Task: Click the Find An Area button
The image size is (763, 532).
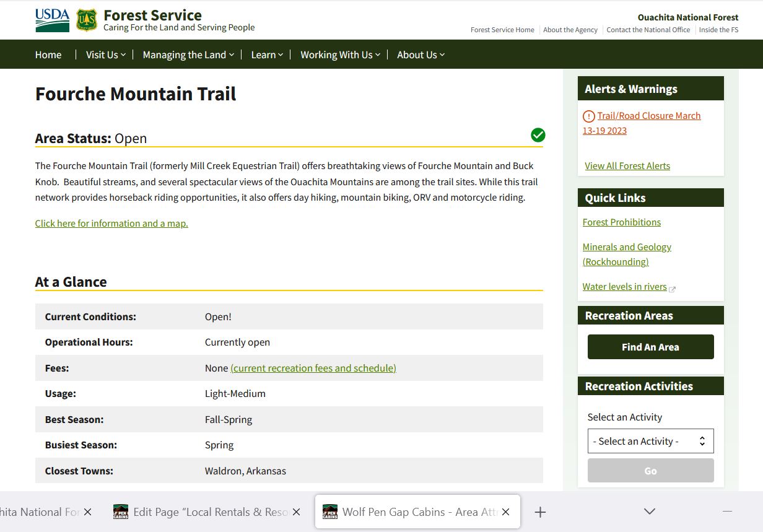Action: click(x=650, y=347)
